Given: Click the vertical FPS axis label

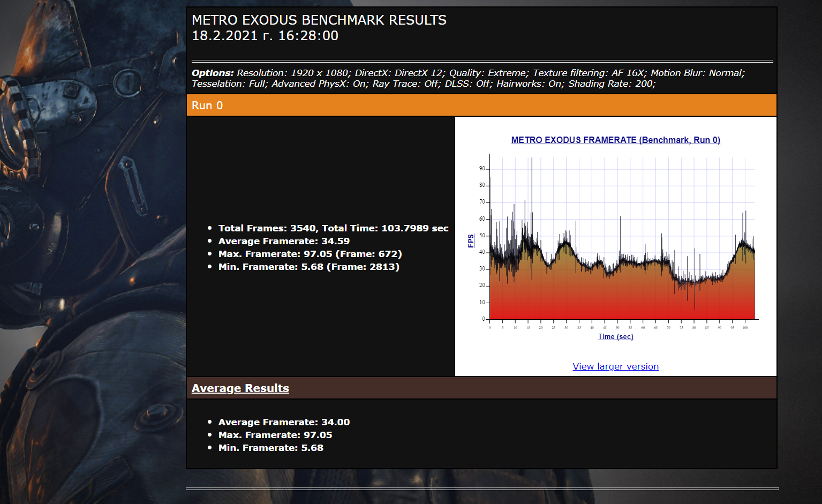Looking at the screenshot, I should tap(471, 240).
